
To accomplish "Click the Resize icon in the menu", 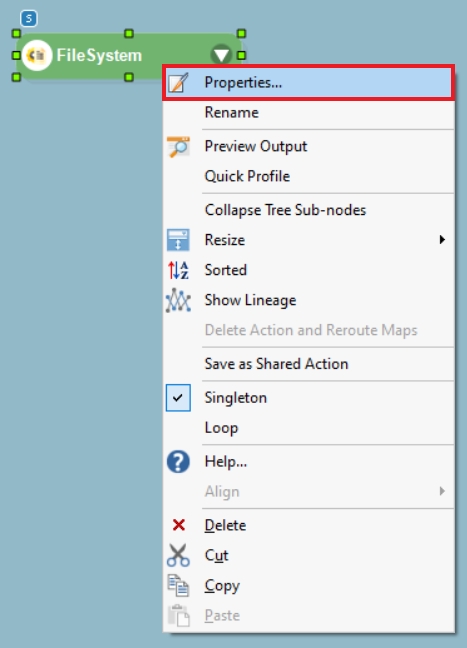I will click(178, 240).
